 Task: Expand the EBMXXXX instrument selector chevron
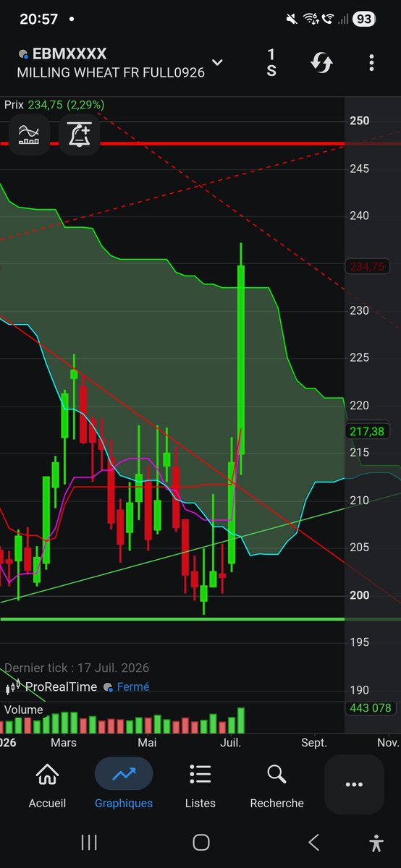217,63
